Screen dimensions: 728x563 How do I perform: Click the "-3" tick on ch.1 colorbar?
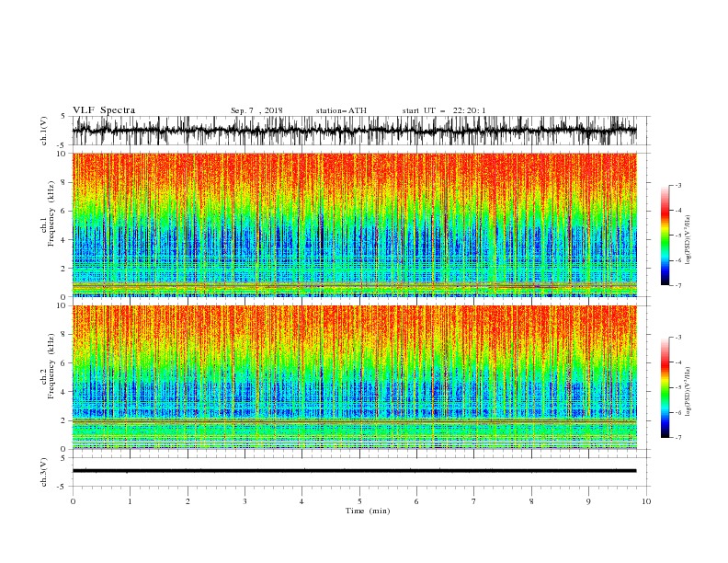tap(677, 185)
